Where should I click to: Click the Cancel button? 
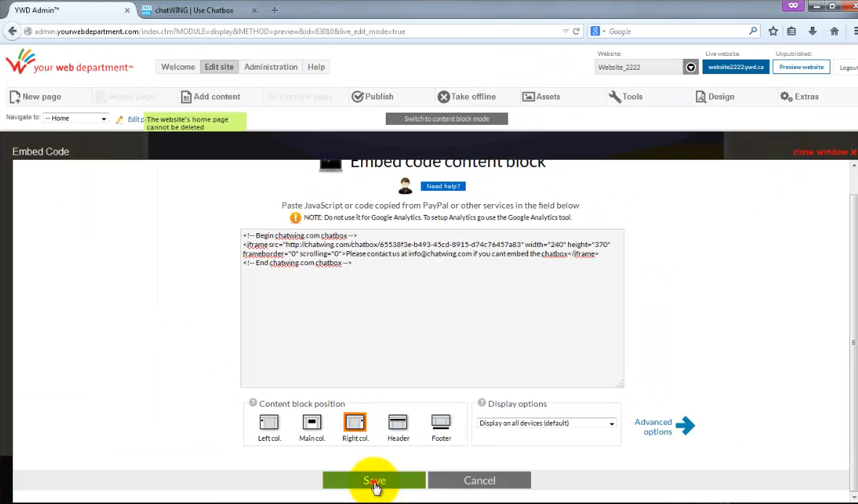[479, 480]
